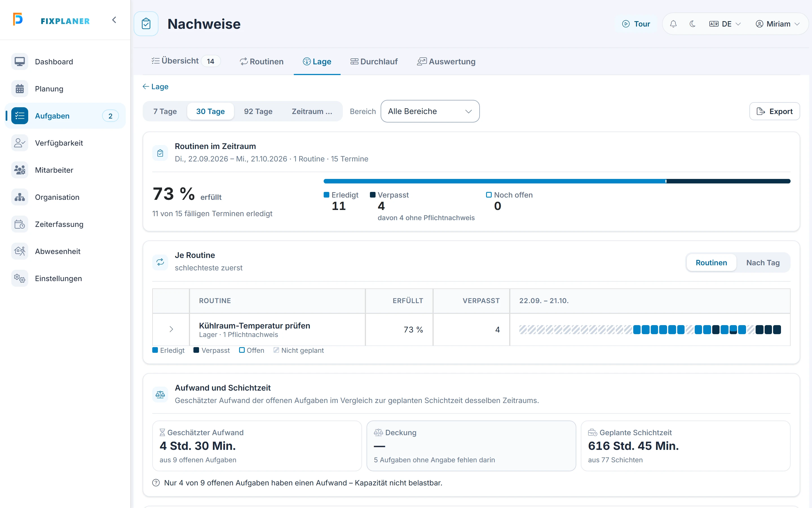Click the Nachweise clipboard header icon
The width and height of the screenshot is (812, 508).
point(146,24)
